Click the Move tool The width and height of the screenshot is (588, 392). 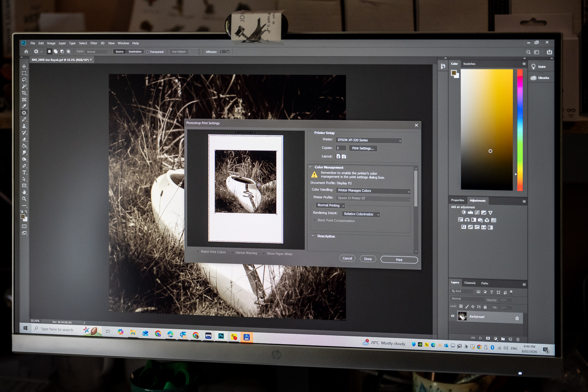(24, 67)
